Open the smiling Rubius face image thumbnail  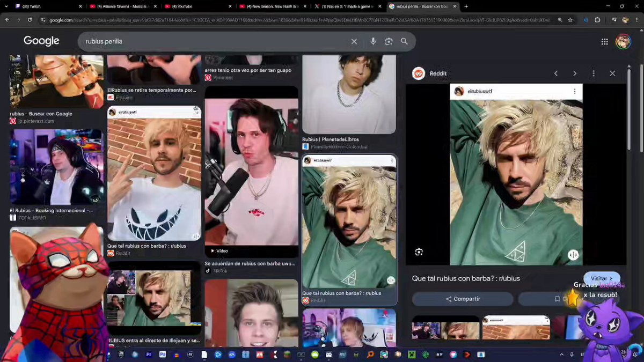pyautogui.click(x=251, y=313)
